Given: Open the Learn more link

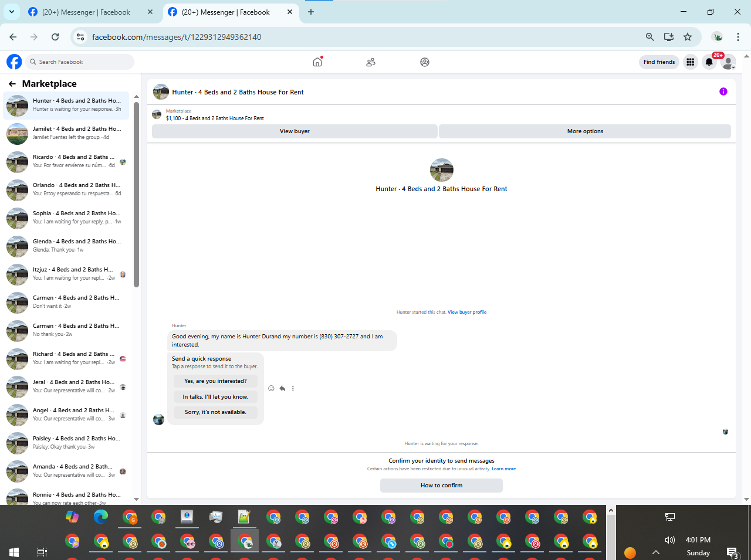Looking at the screenshot, I should [504, 469].
